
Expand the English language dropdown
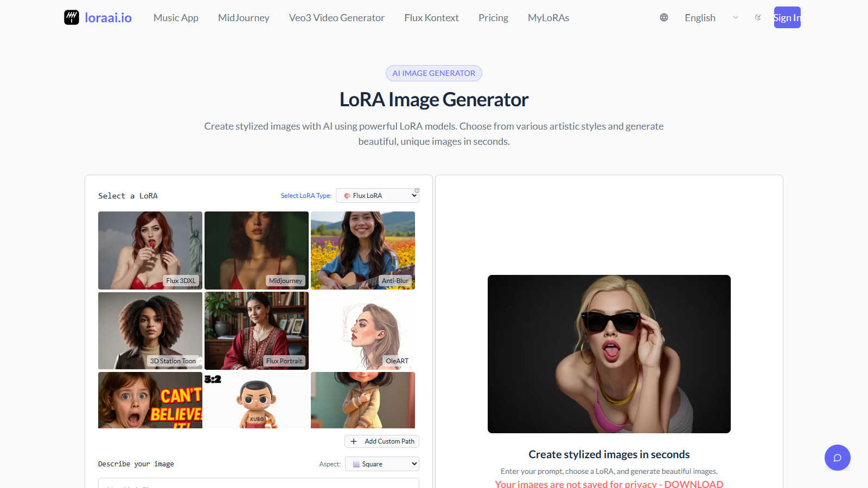point(712,17)
